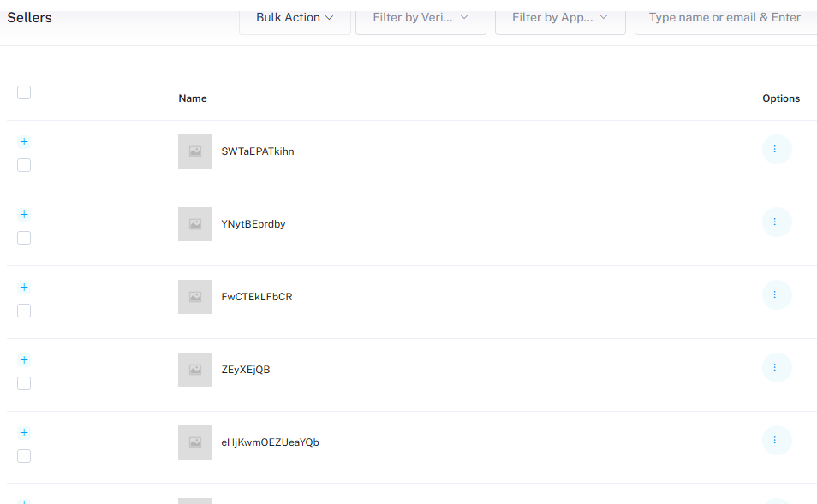Open options menu for seller YNytBEprdby
Image resolution: width=817 pixels, height=504 pixels.
(776, 222)
